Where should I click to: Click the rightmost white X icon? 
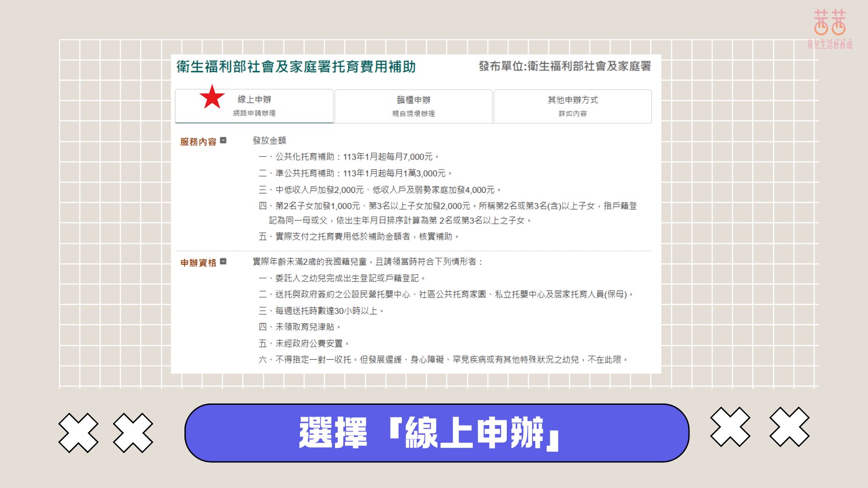tap(789, 427)
